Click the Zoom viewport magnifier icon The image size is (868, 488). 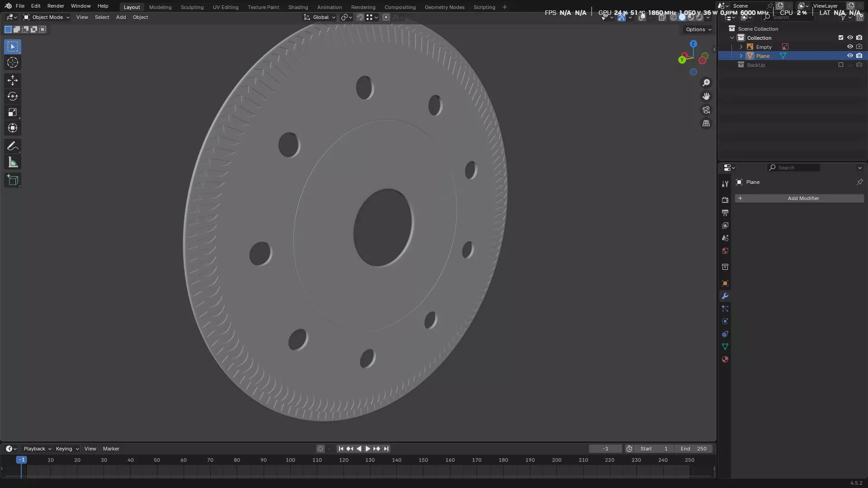click(x=706, y=83)
